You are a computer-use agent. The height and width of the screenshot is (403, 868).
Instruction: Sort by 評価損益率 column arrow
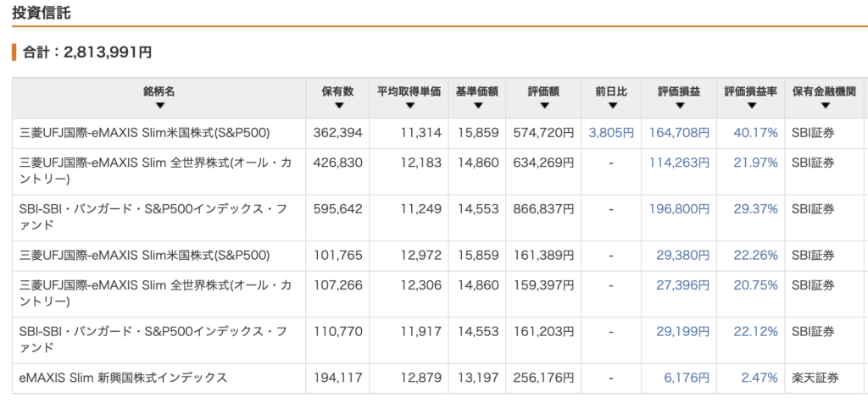click(x=751, y=106)
